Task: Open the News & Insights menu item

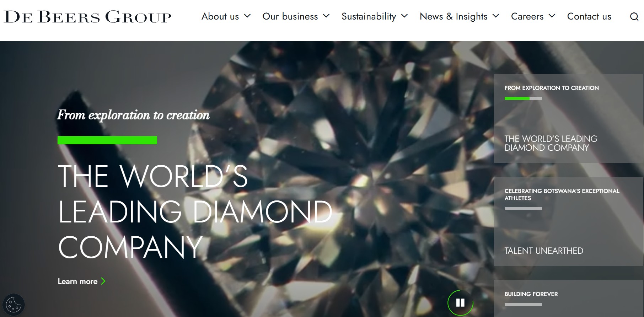Action: coord(454,16)
